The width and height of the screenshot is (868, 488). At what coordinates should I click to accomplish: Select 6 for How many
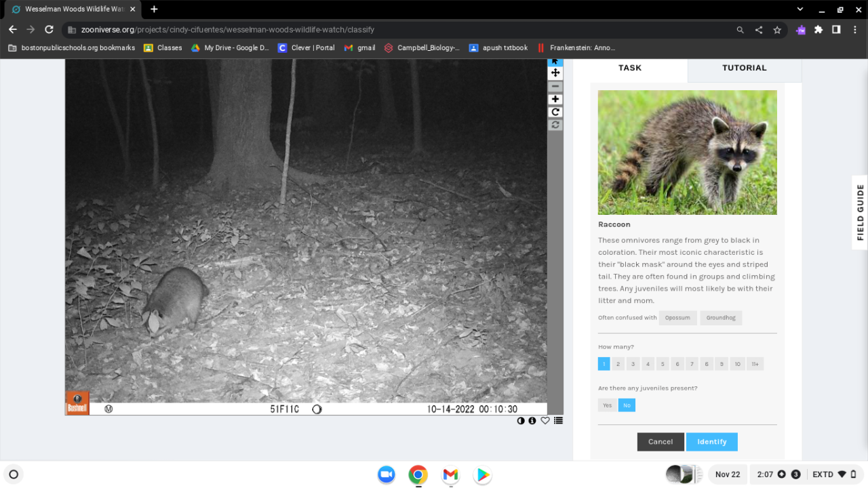(x=677, y=364)
